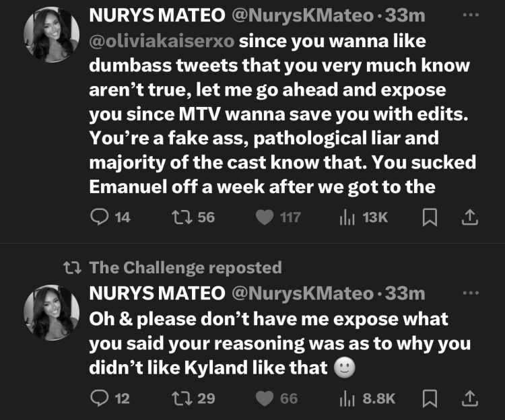
Task: Open the @oliviakaiserxo mention link
Action: click(162, 41)
